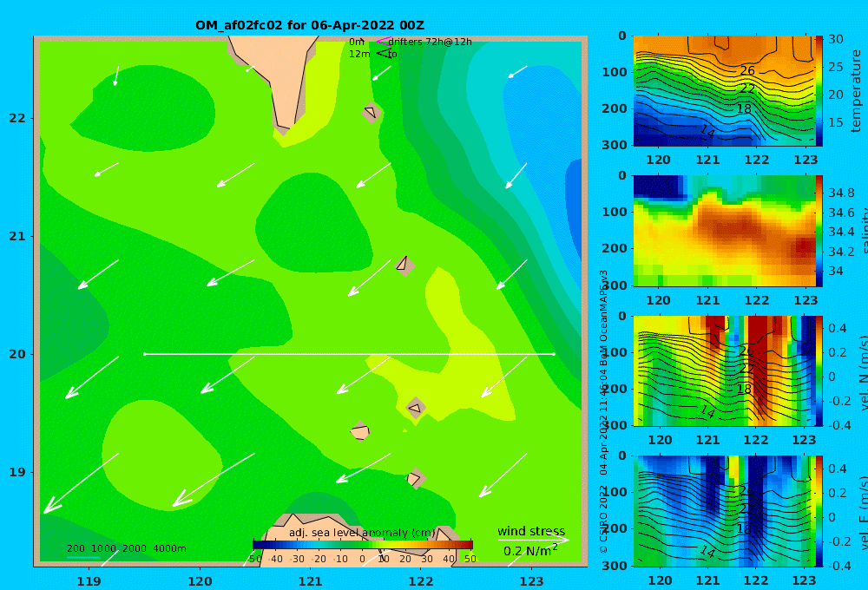Click the island marker near 18.95N, 122E
Screen dimensions: 868x590
click(x=415, y=478)
